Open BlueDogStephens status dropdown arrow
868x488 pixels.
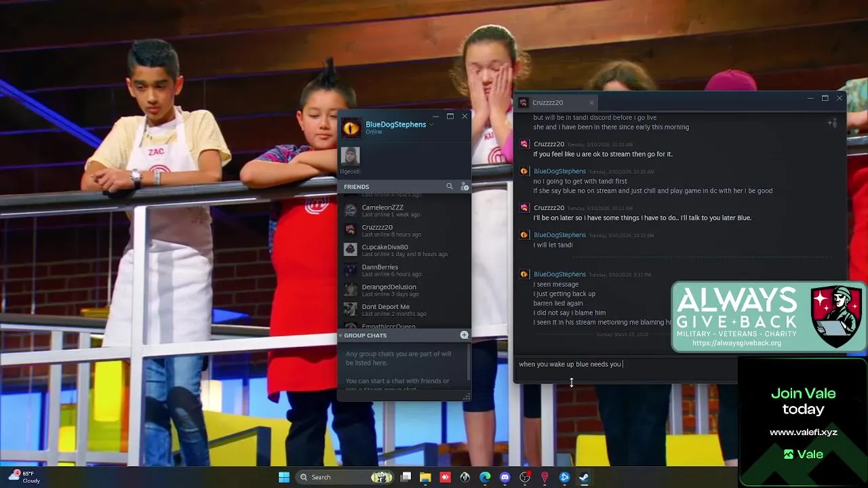(431, 125)
